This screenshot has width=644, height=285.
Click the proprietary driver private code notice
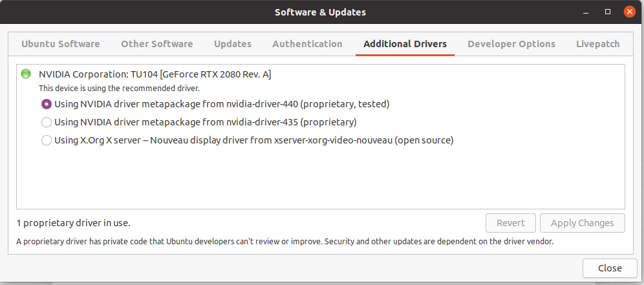tap(284, 242)
